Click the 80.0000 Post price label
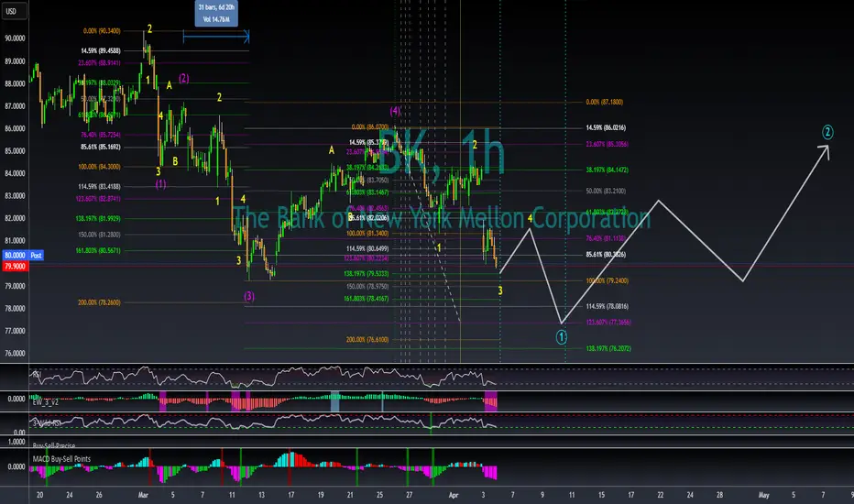The width and height of the screenshot is (854, 504). (x=22, y=255)
